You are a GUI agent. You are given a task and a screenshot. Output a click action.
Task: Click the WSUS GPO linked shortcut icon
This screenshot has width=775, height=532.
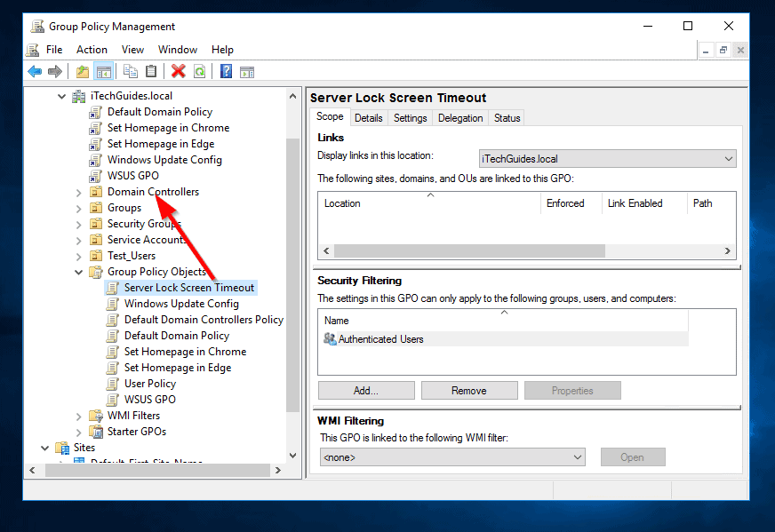click(95, 177)
